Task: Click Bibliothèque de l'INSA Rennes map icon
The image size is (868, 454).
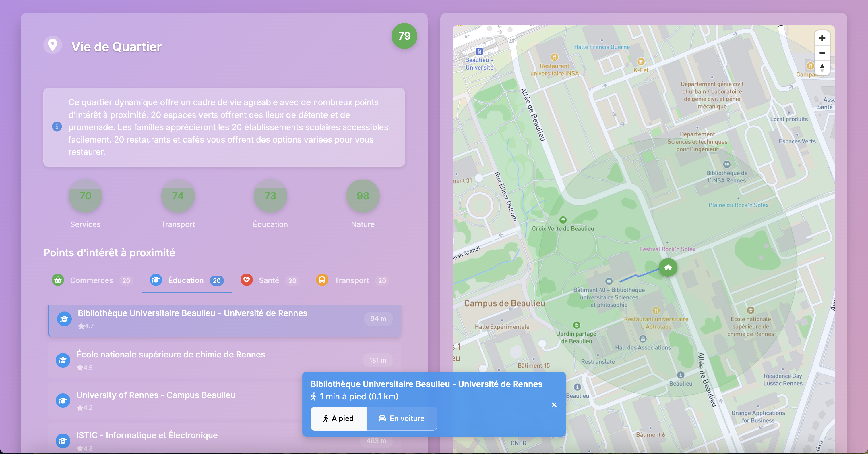Action: tap(726, 164)
